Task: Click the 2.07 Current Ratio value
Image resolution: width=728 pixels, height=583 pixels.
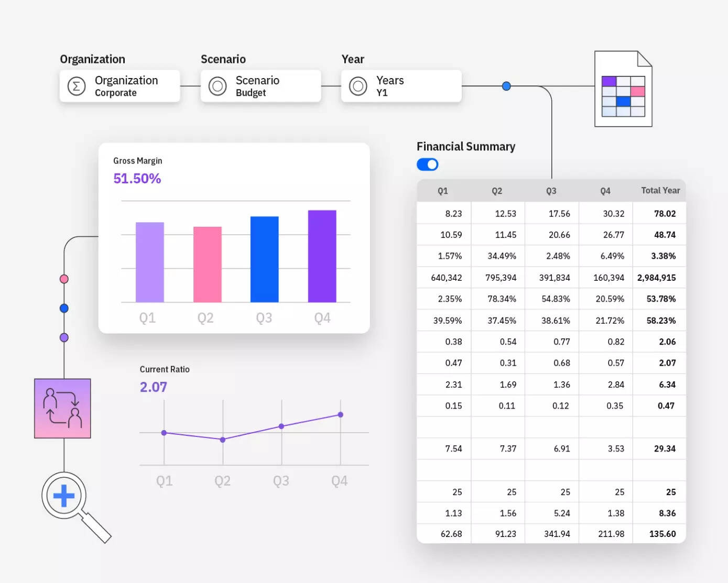Action: (x=153, y=387)
